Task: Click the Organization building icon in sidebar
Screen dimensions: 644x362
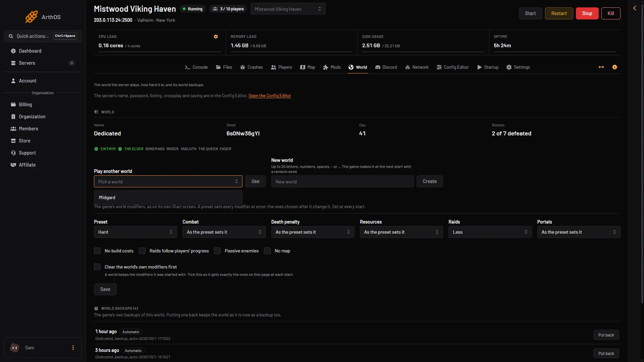Action: coord(13,117)
